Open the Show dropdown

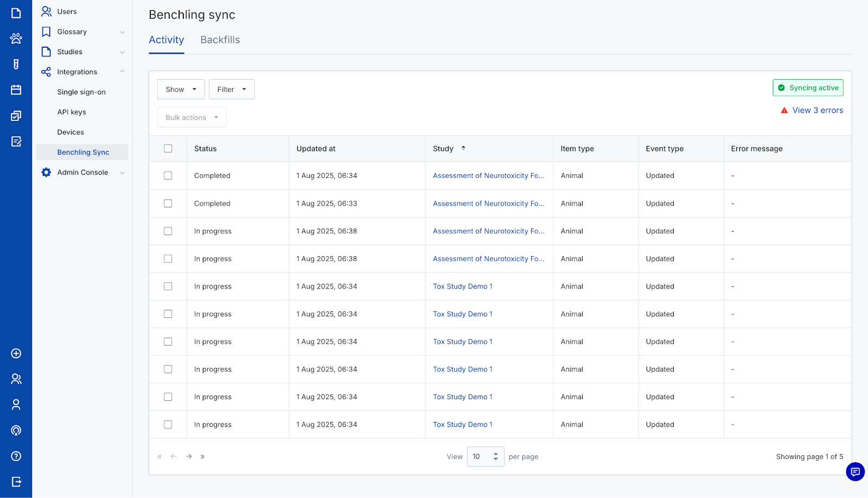tap(181, 90)
